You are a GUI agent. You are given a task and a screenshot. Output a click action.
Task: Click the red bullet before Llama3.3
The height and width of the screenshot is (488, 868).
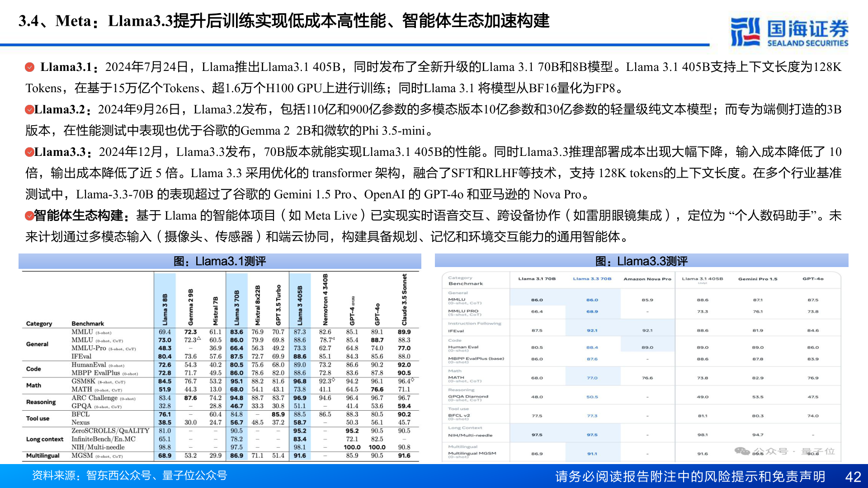(x=29, y=152)
